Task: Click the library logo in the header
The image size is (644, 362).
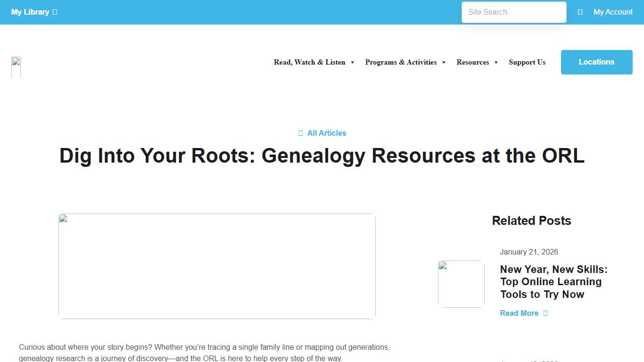Action: click(x=16, y=66)
